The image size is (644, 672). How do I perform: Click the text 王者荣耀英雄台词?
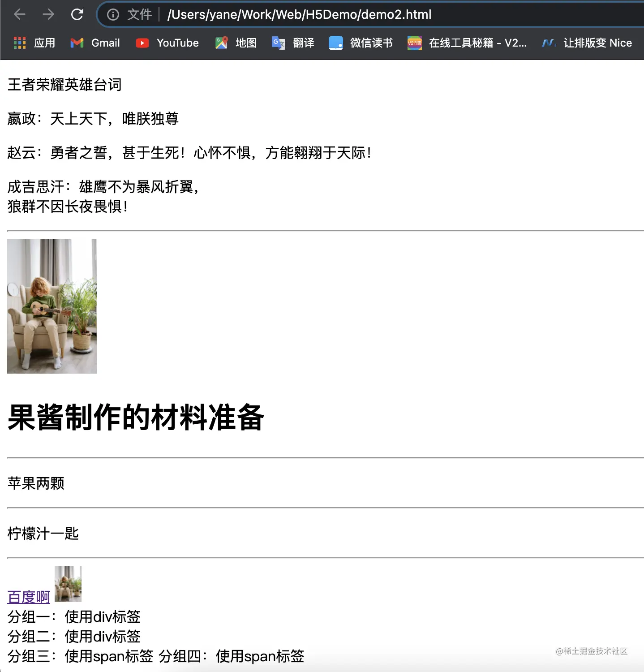click(x=64, y=85)
